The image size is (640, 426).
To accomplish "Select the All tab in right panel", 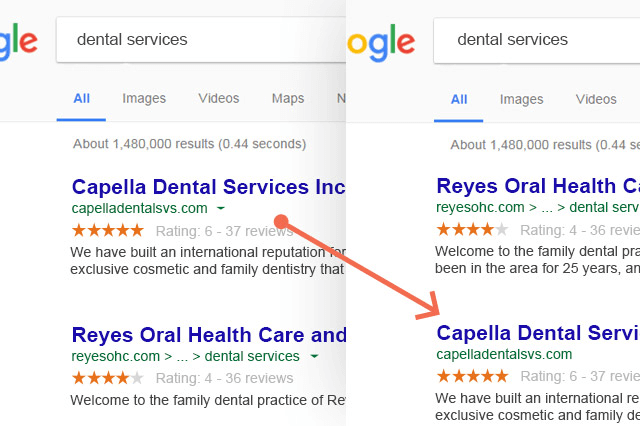I will [459, 100].
